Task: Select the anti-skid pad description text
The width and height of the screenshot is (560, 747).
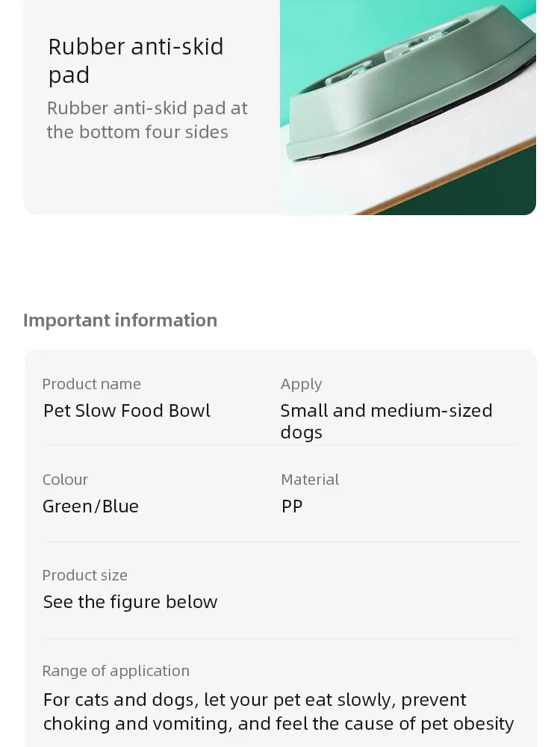Action: click(147, 120)
